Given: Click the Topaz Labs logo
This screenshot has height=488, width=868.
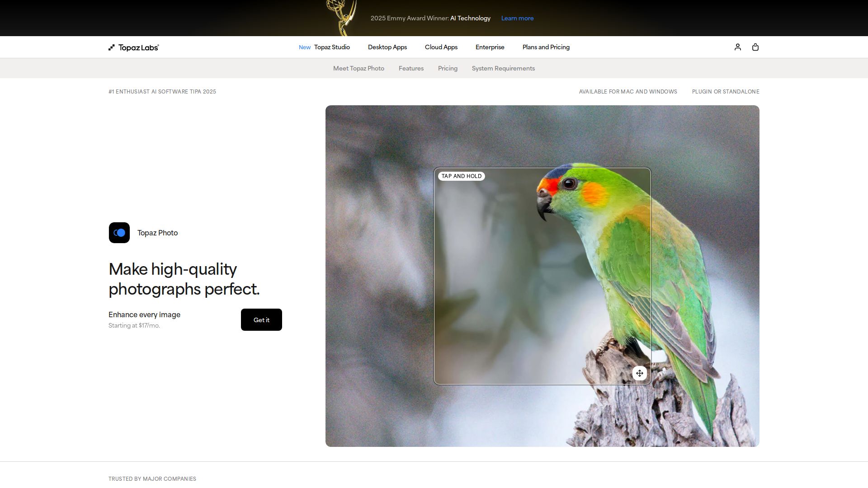Looking at the screenshot, I should tap(134, 47).
